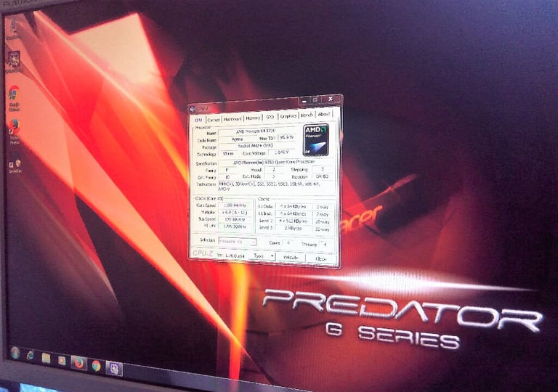Click the Core Speed value
Screen dimensions: 558x392
pos(235,205)
